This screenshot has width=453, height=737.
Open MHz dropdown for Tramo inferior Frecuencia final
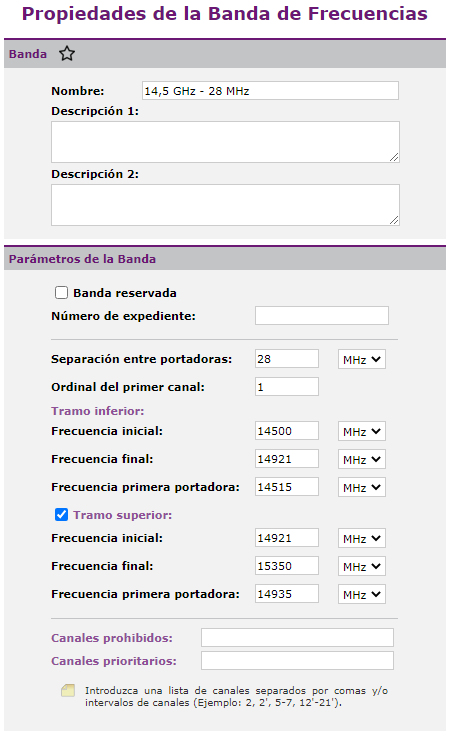(x=362, y=459)
